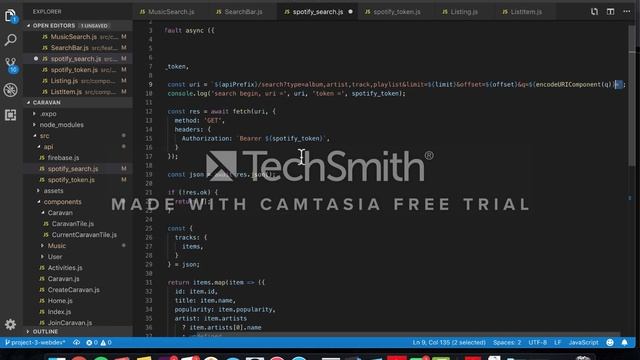Place cursor on 'return items.map' line

[x=216, y=282]
